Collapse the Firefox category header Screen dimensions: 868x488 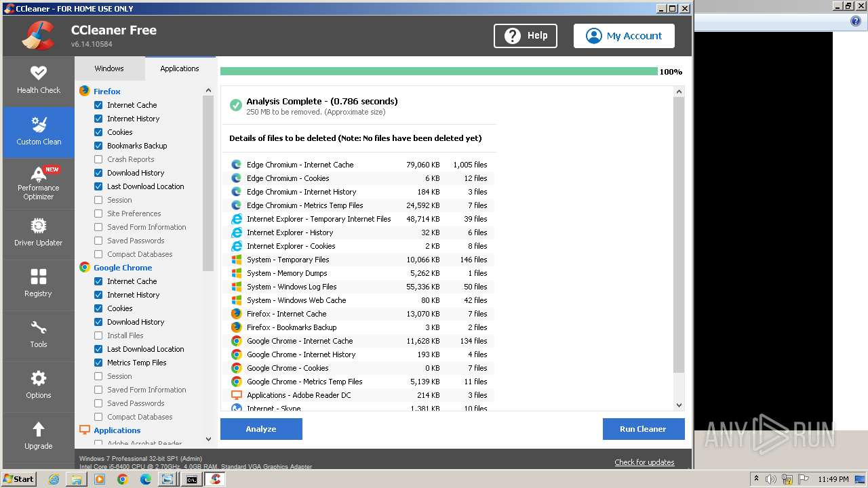pos(106,91)
